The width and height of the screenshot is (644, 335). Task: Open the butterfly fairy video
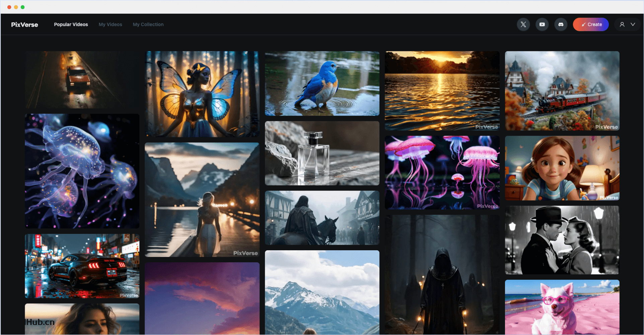(x=202, y=94)
